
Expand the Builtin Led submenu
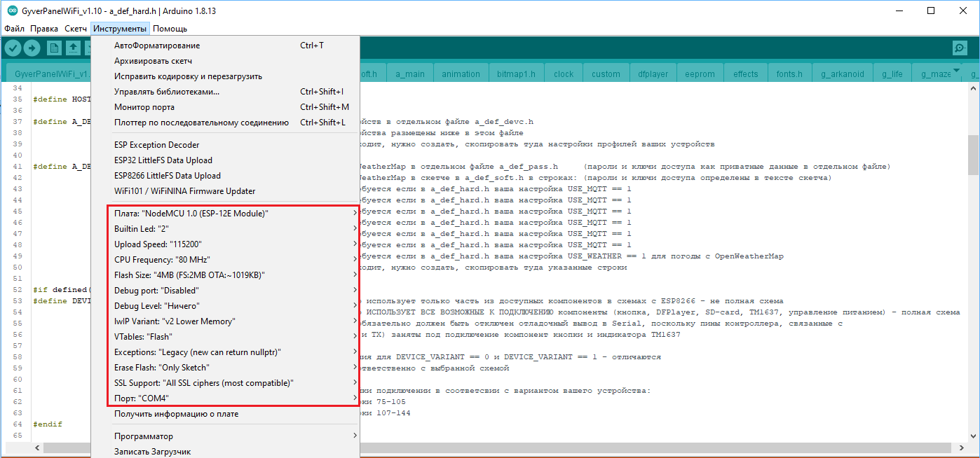(x=225, y=228)
